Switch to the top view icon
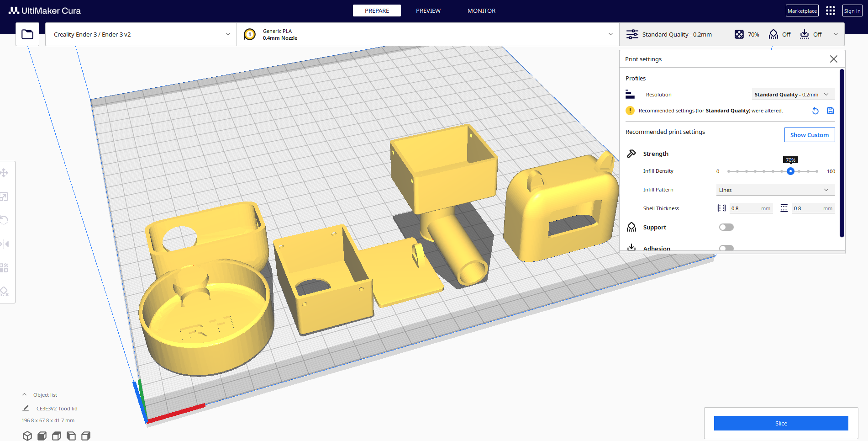868x441 pixels. [x=57, y=436]
